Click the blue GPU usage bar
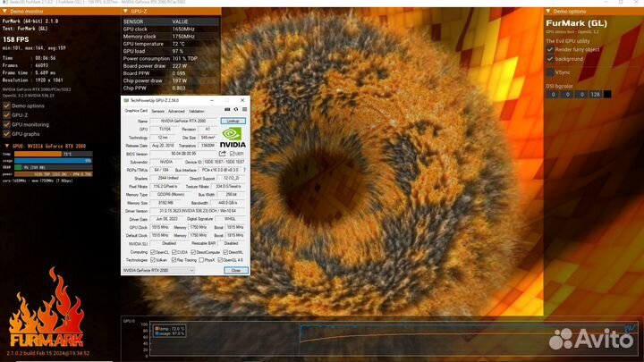 coord(54,161)
